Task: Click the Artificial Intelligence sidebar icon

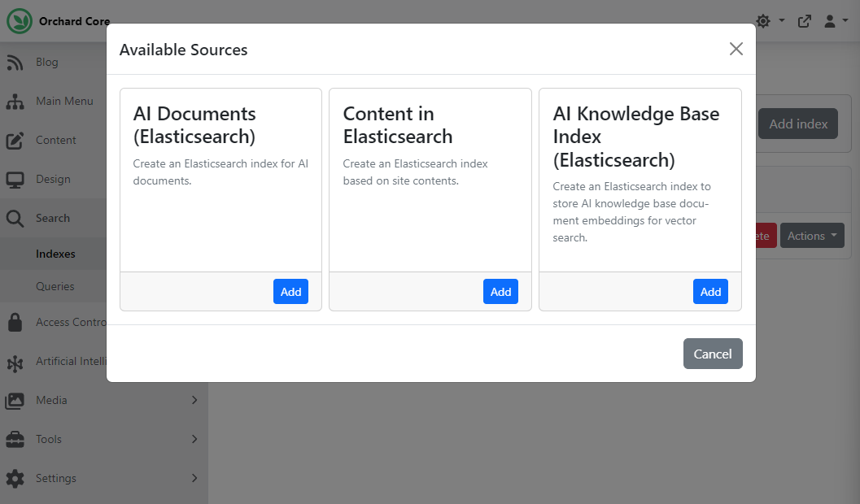Action: 15,362
